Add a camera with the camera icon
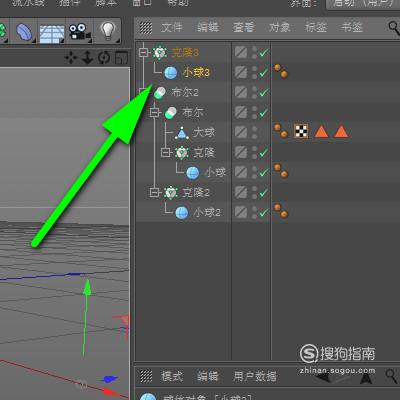Viewport: 400px width, 400px height. pos(79,32)
